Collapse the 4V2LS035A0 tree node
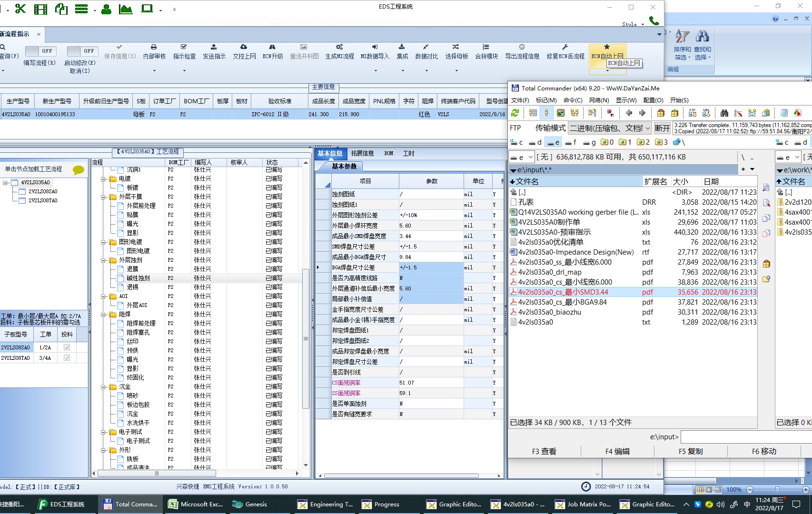The height and width of the screenshot is (514, 812). (x=5, y=182)
